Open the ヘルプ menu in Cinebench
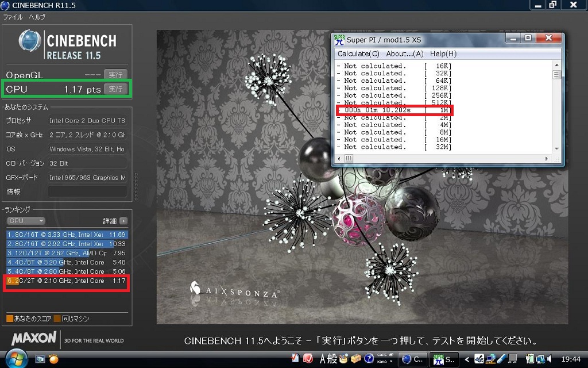The image size is (588, 368). [37, 17]
